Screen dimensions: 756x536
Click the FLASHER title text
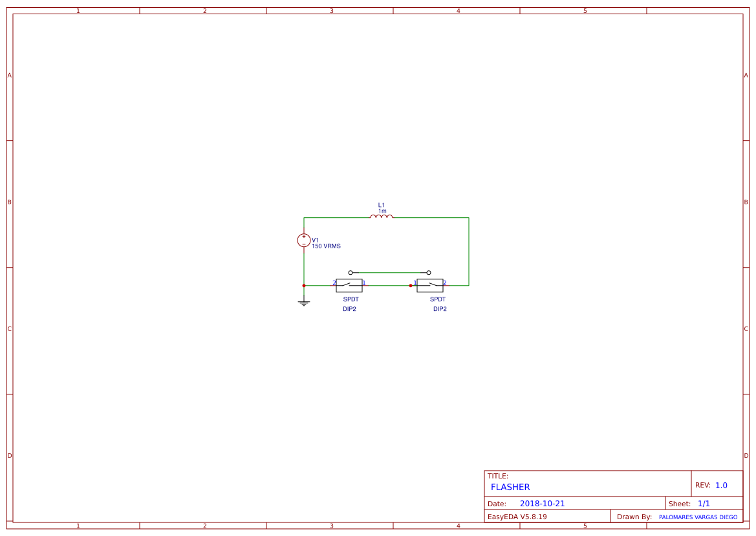(510, 487)
